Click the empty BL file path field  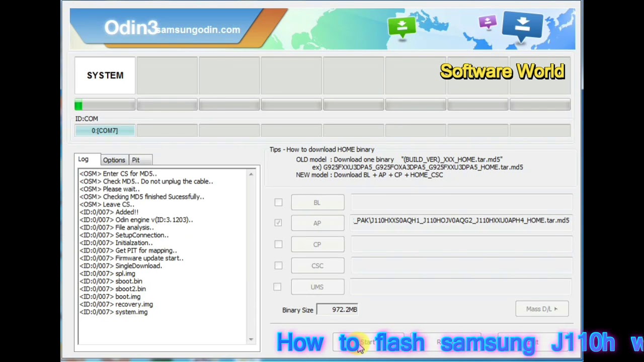(461, 202)
